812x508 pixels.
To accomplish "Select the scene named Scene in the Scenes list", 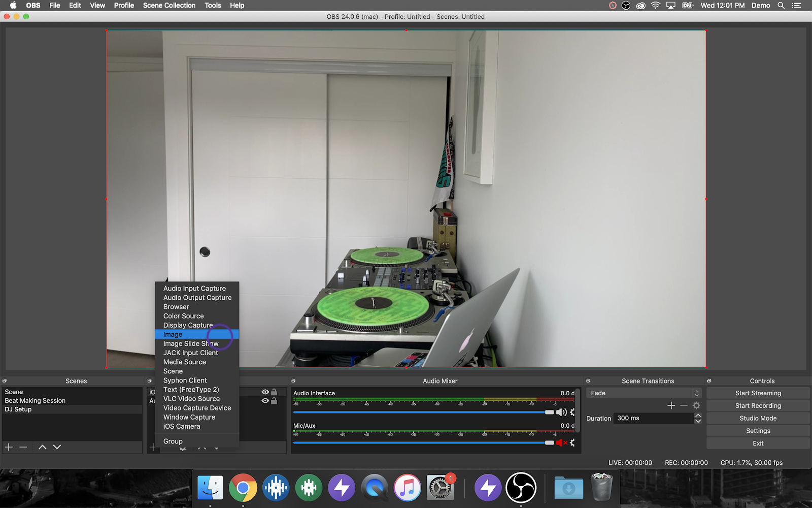I will point(72,392).
